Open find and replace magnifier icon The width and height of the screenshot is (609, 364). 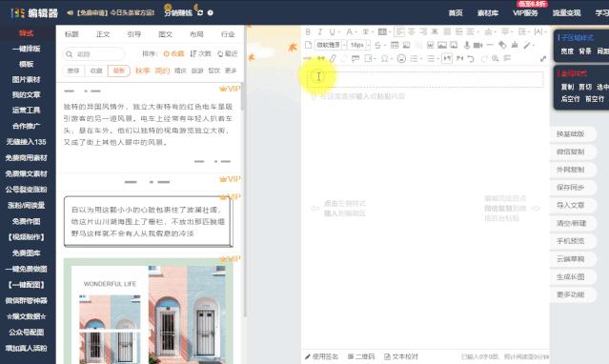point(496,58)
